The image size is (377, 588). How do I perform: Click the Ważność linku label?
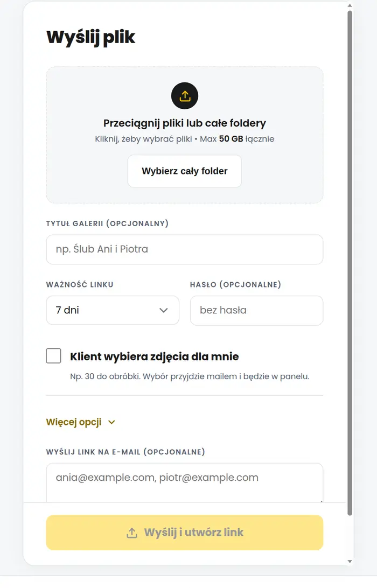click(80, 285)
